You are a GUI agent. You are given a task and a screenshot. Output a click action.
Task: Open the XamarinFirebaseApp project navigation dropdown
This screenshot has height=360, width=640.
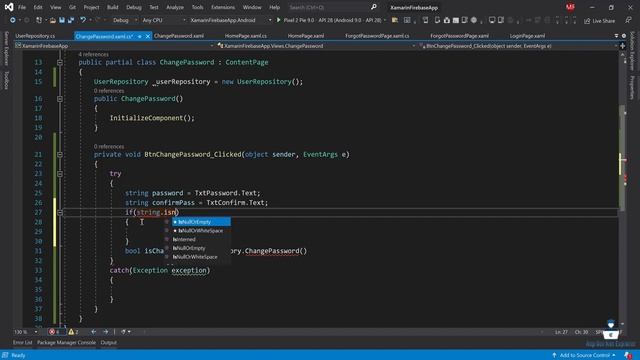[x=114, y=46]
